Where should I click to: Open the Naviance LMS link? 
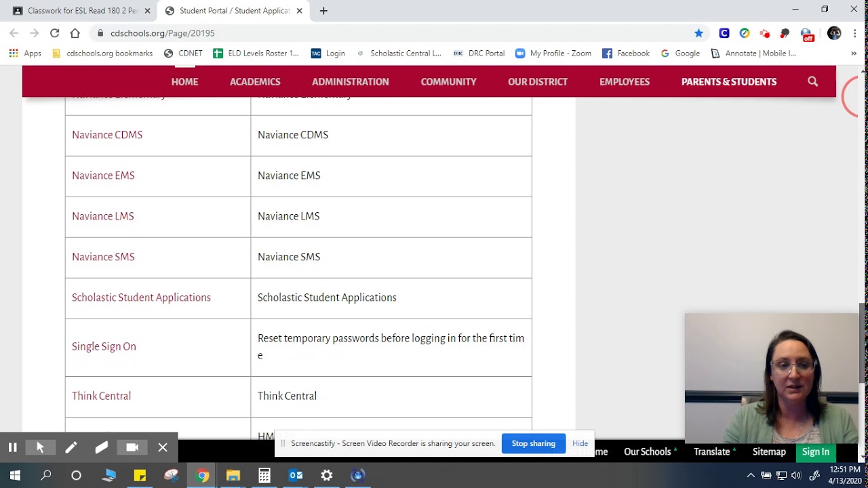103,216
